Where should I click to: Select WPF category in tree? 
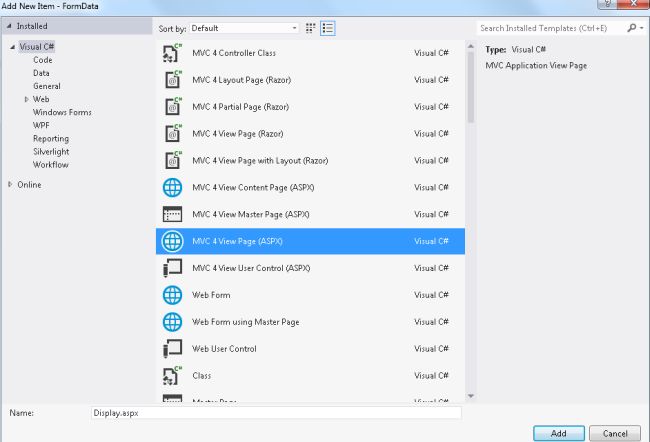(41, 125)
